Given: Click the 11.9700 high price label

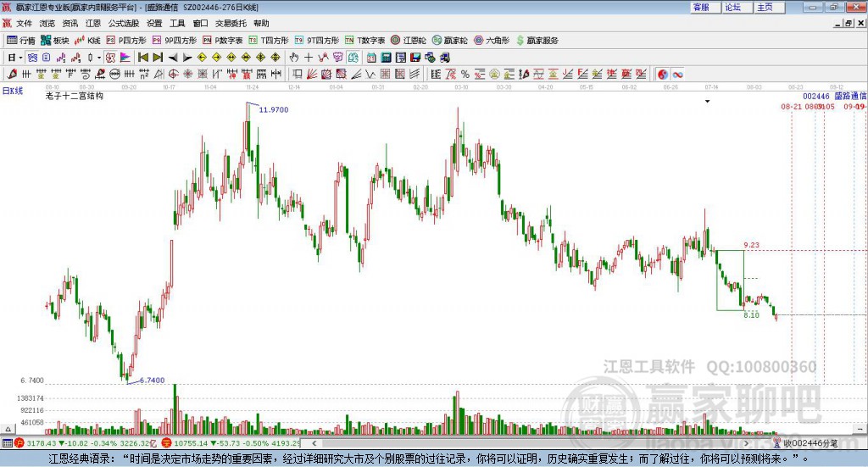Looking at the screenshot, I should click(x=274, y=109).
